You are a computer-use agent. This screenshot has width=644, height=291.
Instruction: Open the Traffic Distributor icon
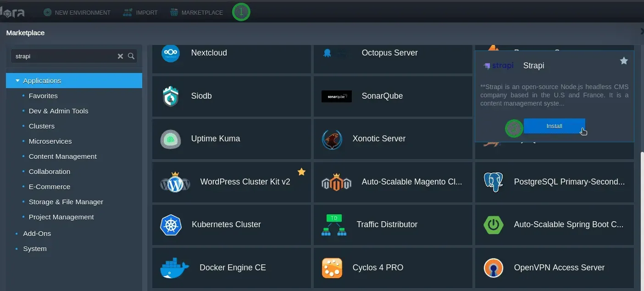point(333,225)
